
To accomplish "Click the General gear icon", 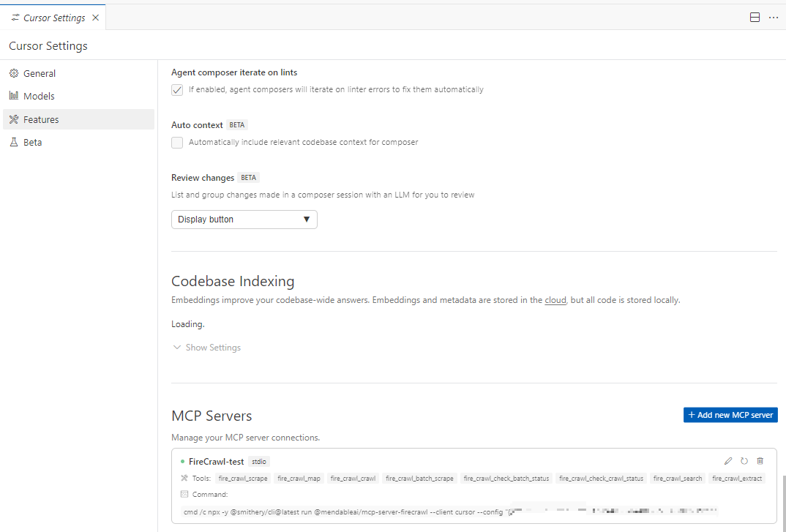I will (13, 73).
